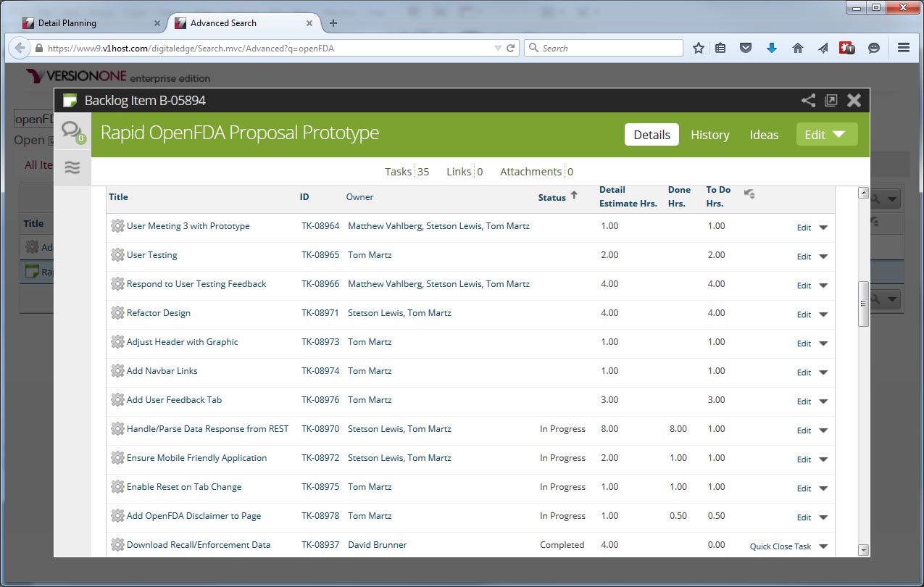Click Edit link for Refactor Design row
Image resolution: width=924 pixels, height=587 pixels.
pos(804,315)
